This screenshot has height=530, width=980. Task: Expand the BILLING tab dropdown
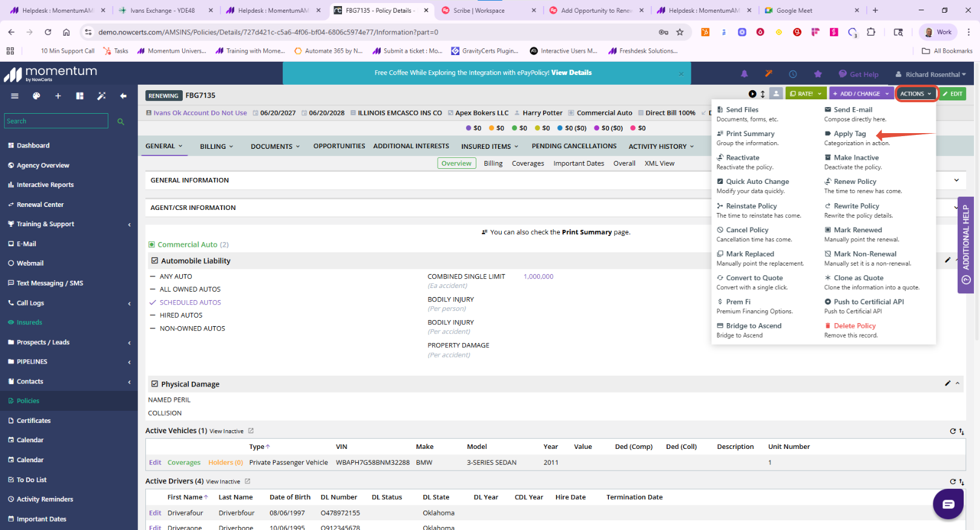tap(216, 146)
